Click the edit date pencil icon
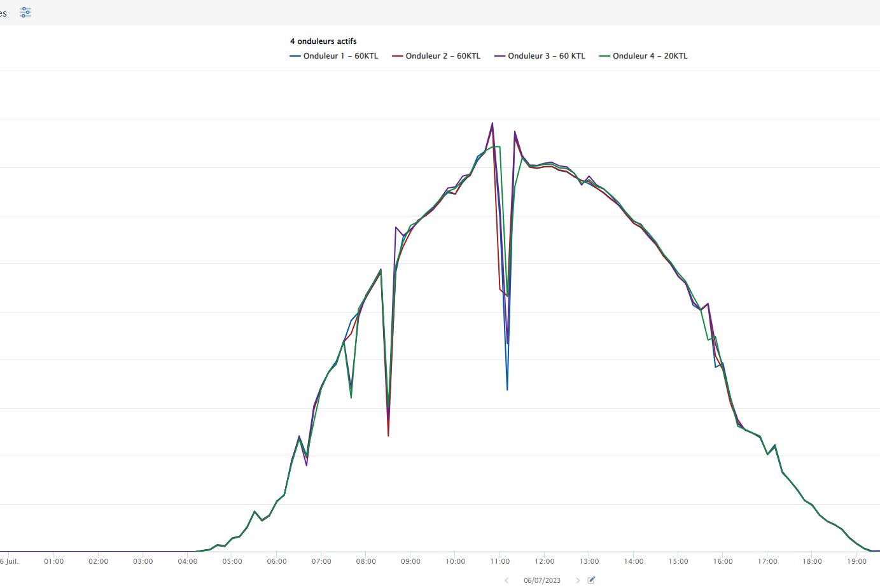 (x=591, y=580)
